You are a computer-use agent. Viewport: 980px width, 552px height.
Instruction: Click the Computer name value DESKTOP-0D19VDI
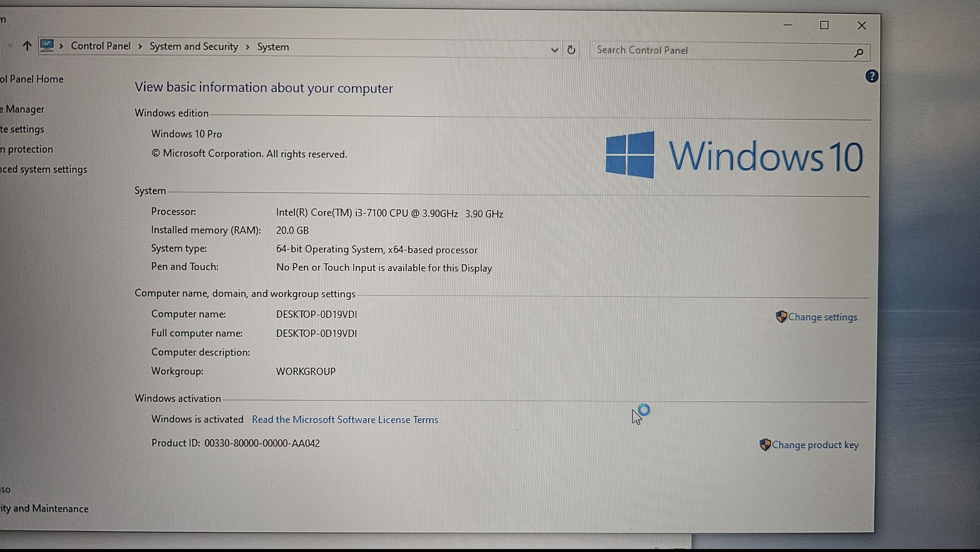tap(316, 314)
